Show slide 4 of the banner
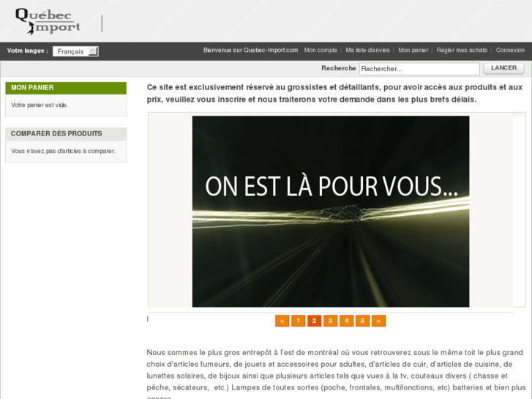This screenshot has height=399, width=532. (346, 321)
